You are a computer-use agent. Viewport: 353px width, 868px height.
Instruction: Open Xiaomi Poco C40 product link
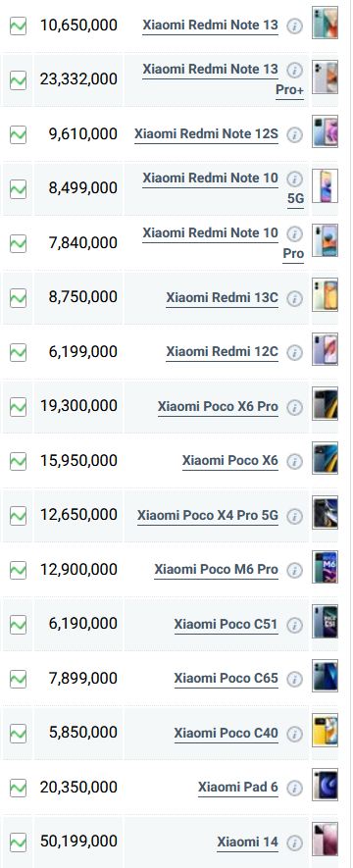pos(227,734)
